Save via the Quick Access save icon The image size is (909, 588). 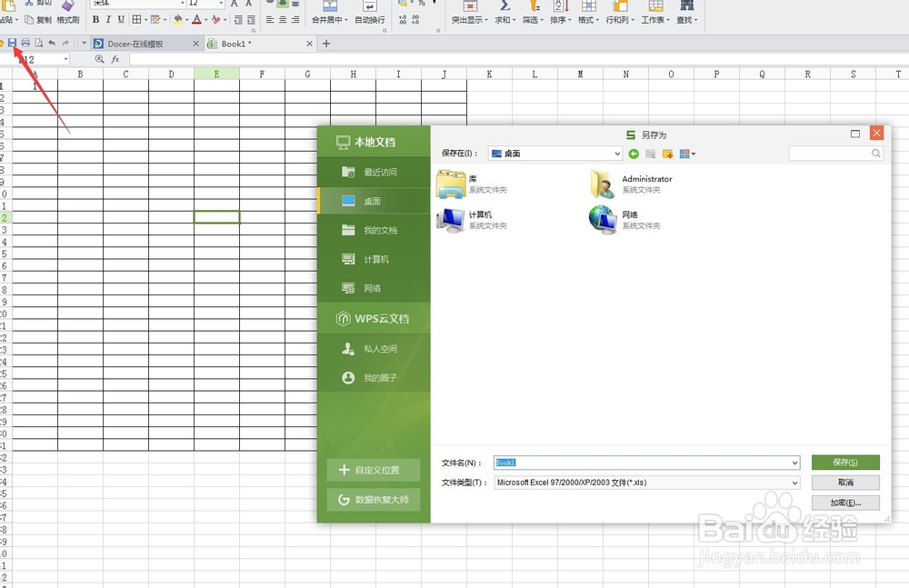[x=12, y=42]
